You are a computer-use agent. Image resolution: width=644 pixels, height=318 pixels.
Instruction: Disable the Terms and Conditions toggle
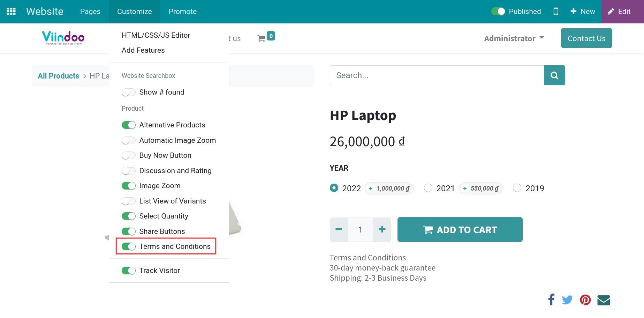click(129, 246)
